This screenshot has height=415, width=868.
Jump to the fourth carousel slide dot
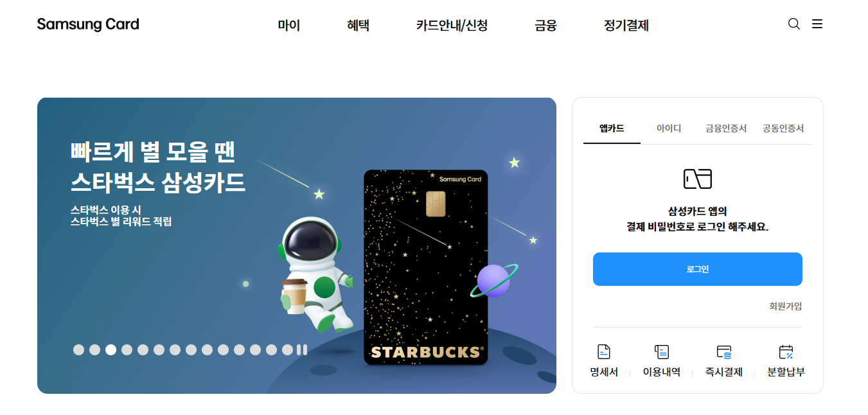point(127,349)
